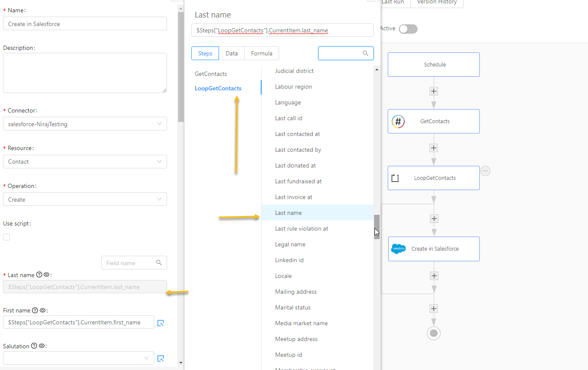Switch to the Formula tab
The height and width of the screenshot is (370, 588).
pos(262,53)
